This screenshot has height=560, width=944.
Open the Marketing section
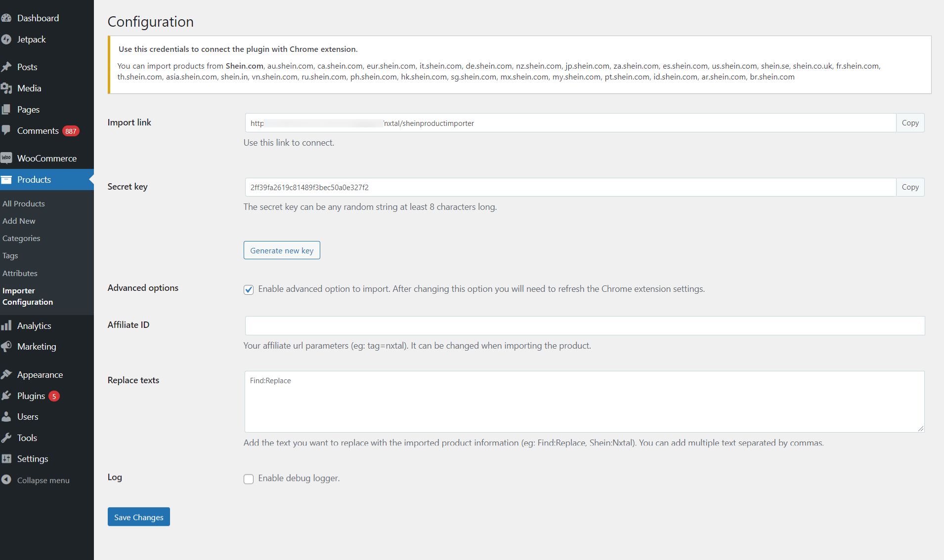pos(37,346)
